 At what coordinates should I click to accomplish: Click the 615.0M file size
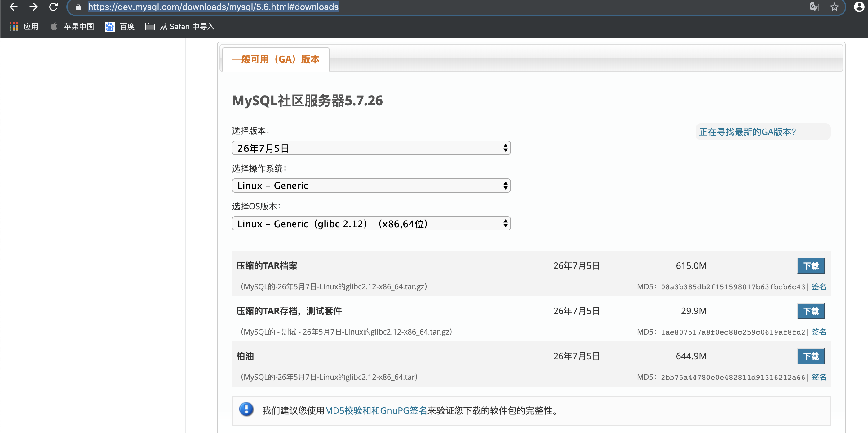pos(691,266)
